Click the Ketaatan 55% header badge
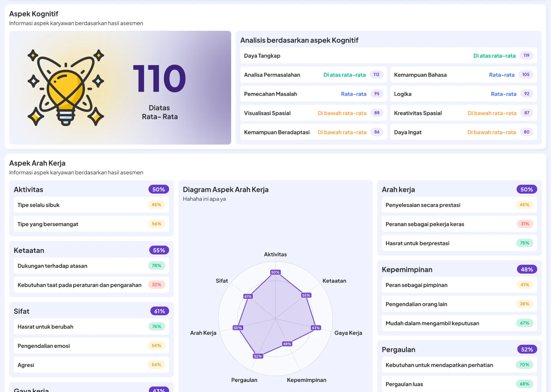 click(x=159, y=250)
